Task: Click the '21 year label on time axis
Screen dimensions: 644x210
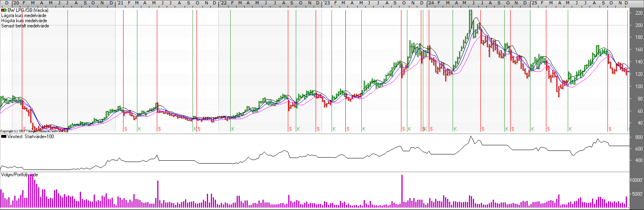Action: (x=120, y=3)
